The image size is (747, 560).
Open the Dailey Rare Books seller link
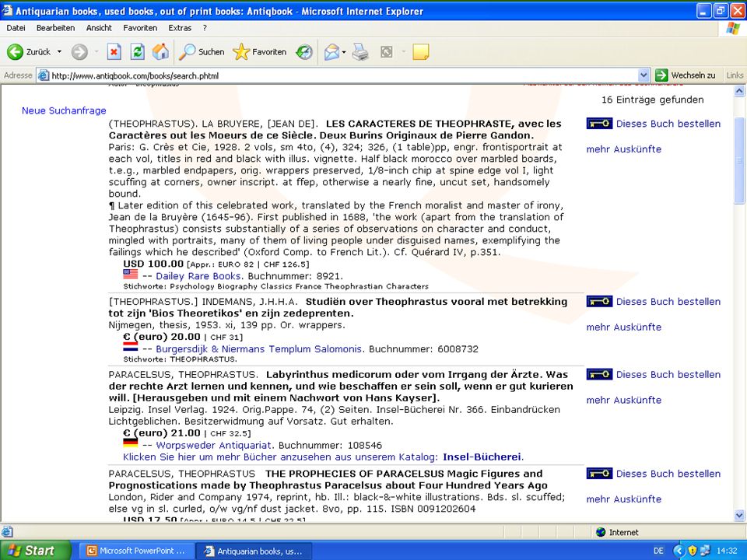[x=200, y=276]
